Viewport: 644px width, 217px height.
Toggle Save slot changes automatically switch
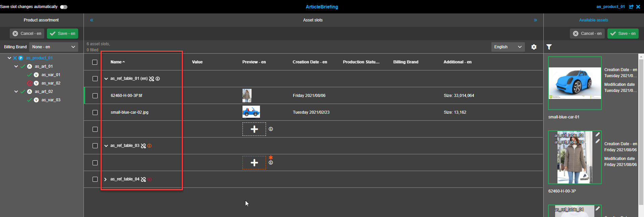(64, 7)
